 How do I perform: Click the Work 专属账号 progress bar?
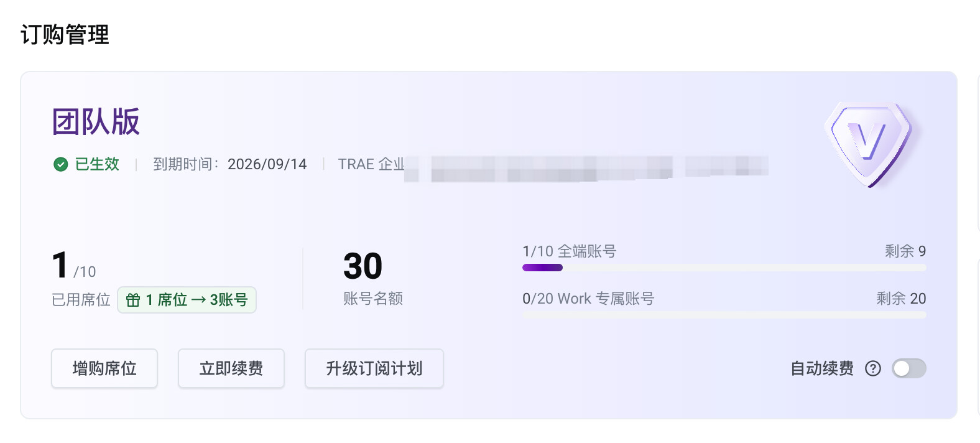click(x=724, y=315)
